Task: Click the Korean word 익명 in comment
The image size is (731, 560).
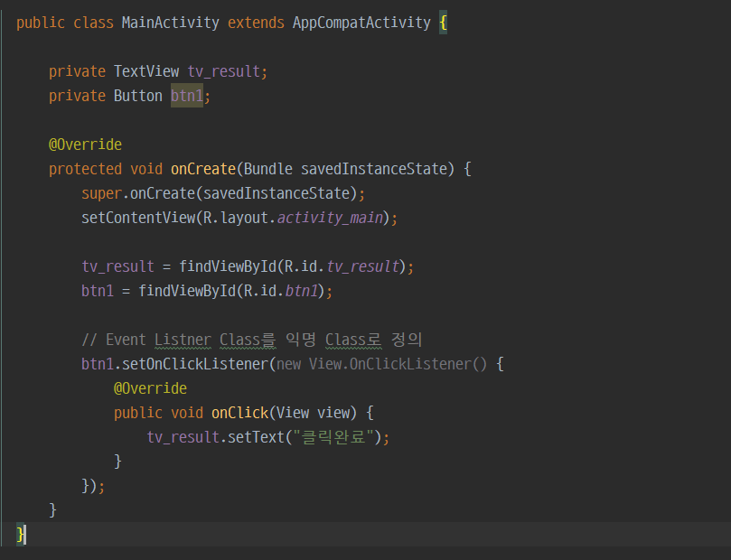Action: pyautogui.click(x=301, y=340)
